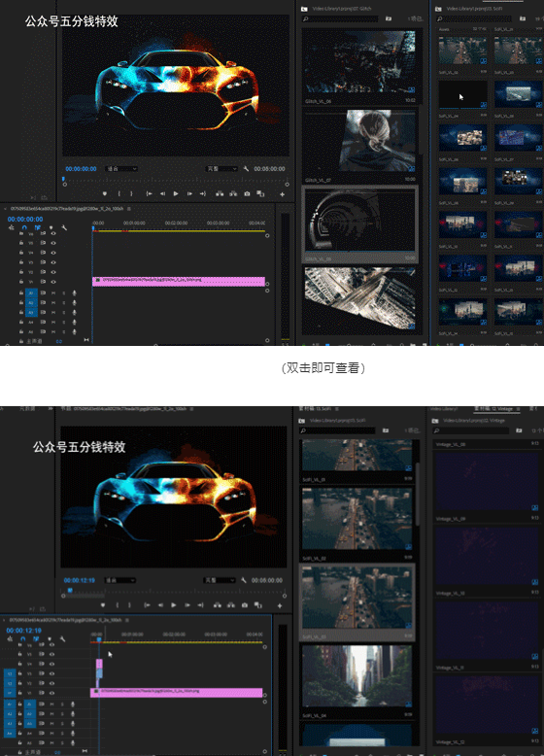Screen dimensions: 544x756
Task: Hide track V4 with its eye, 00:00:12:19 timeline
Action: click(x=51, y=664)
